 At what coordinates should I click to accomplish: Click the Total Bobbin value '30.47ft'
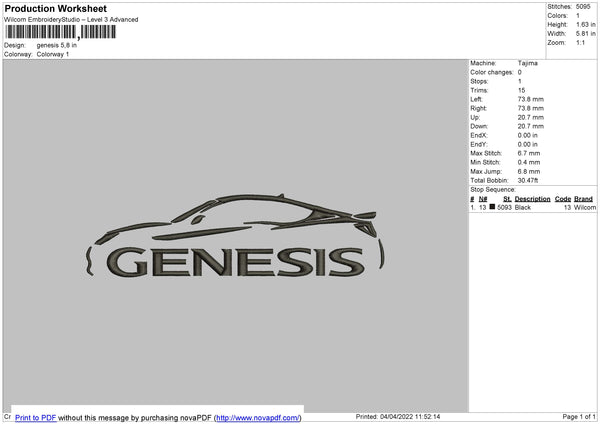(528, 180)
